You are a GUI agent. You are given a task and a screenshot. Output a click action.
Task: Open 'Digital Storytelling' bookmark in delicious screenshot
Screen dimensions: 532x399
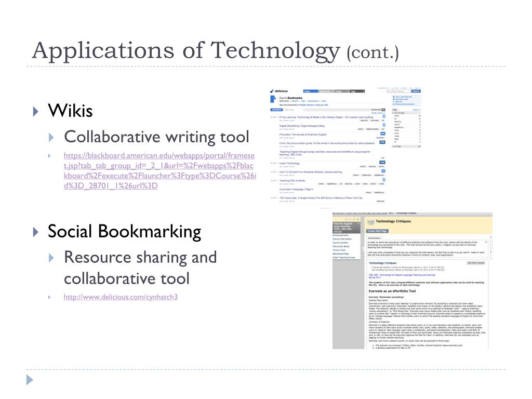click(302, 126)
